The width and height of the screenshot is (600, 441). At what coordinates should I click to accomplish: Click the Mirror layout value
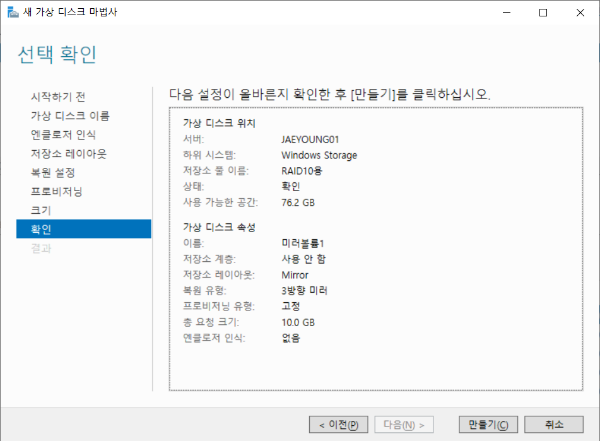point(295,275)
